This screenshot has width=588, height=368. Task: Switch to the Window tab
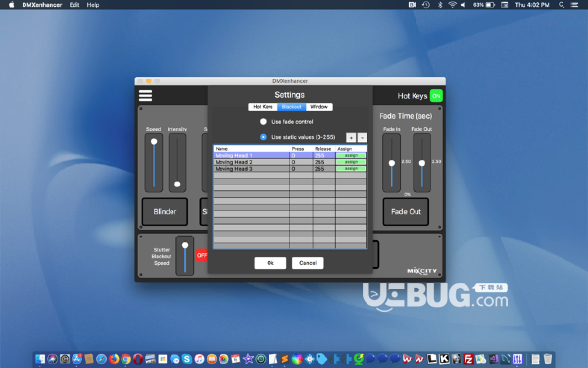coord(319,107)
